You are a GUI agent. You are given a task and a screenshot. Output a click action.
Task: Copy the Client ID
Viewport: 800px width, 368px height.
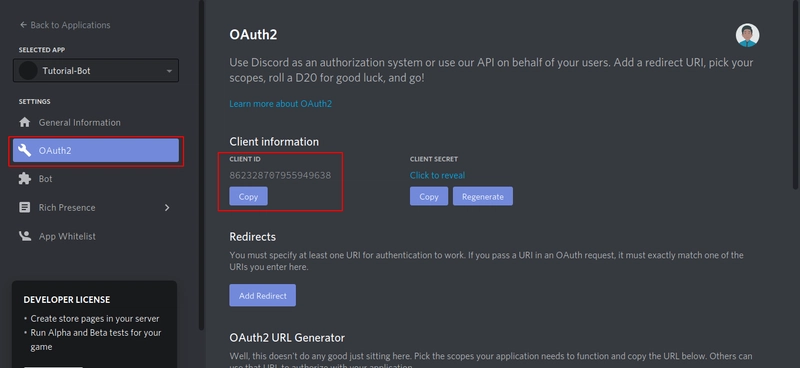248,197
